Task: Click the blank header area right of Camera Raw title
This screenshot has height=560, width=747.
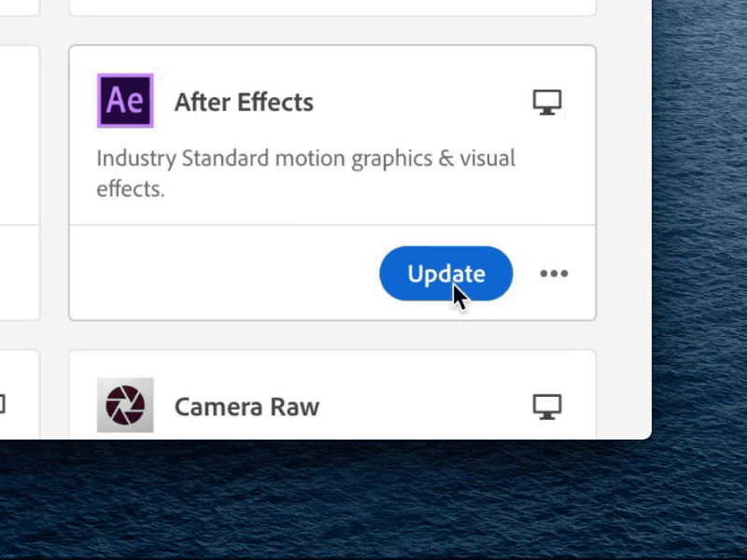Action: pyautogui.click(x=426, y=407)
